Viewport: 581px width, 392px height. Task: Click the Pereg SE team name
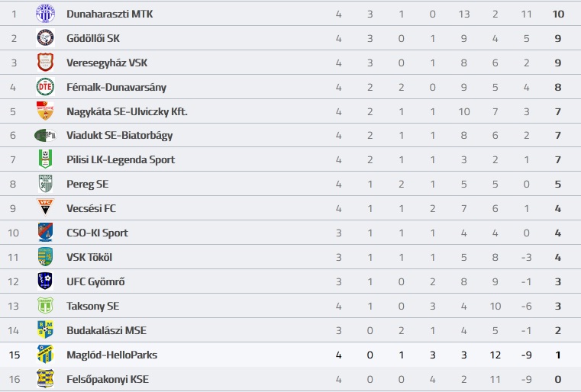(88, 185)
